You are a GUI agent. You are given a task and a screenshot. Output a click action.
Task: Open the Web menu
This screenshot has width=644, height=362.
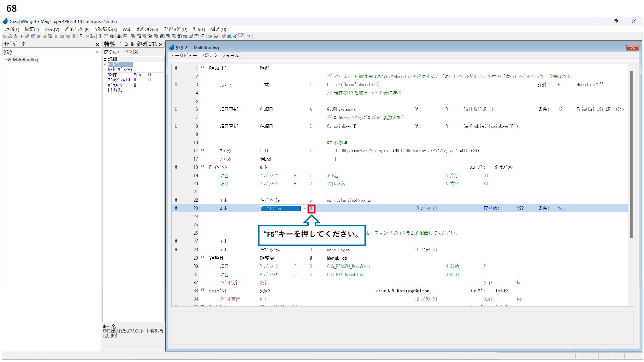coord(127,29)
